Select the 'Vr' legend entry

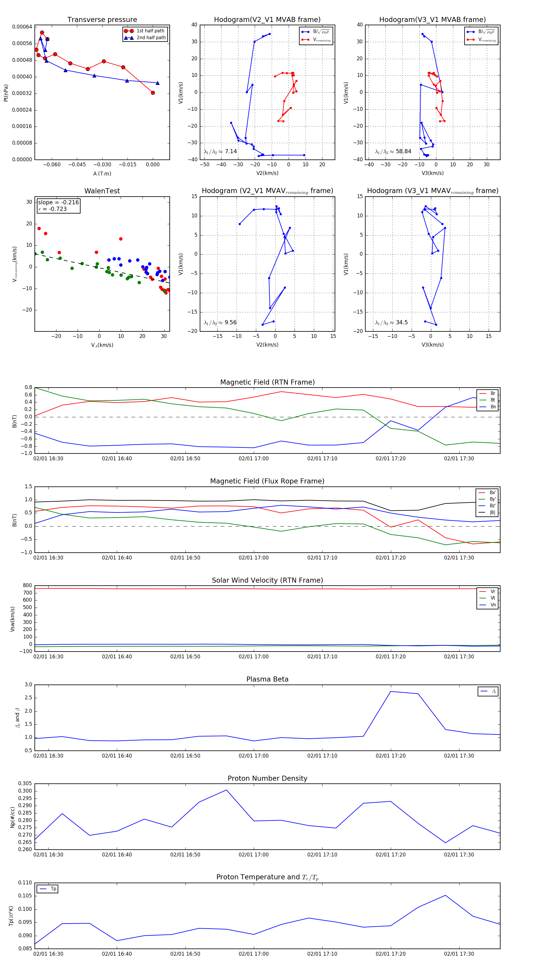point(487,592)
